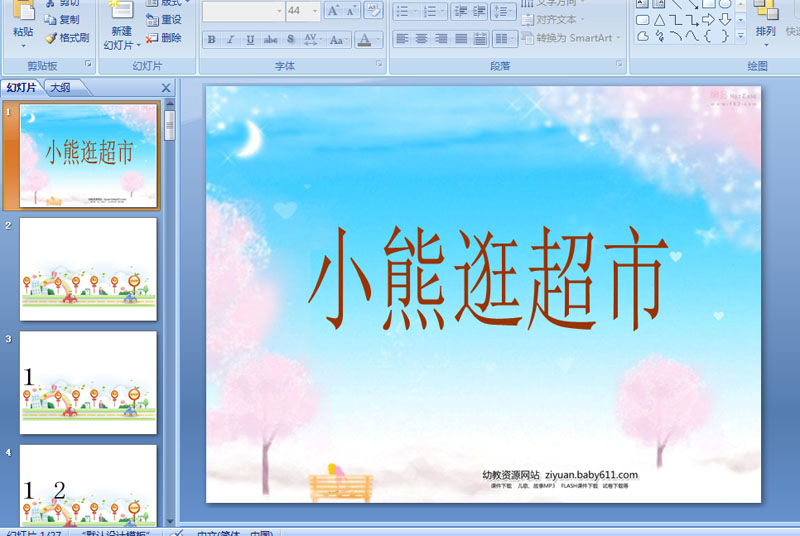Select the Right Brace shape
Image resolution: width=800 pixels, height=536 pixels.
724,36
